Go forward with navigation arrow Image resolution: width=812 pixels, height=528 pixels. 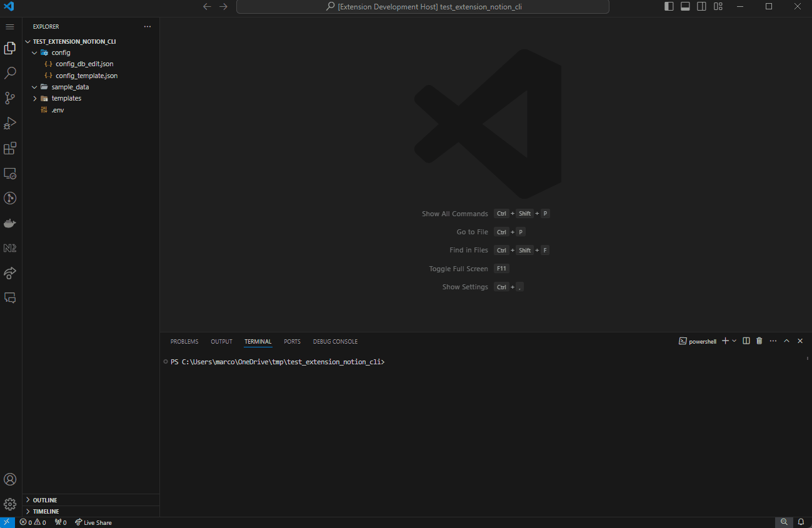[x=224, y=7]
